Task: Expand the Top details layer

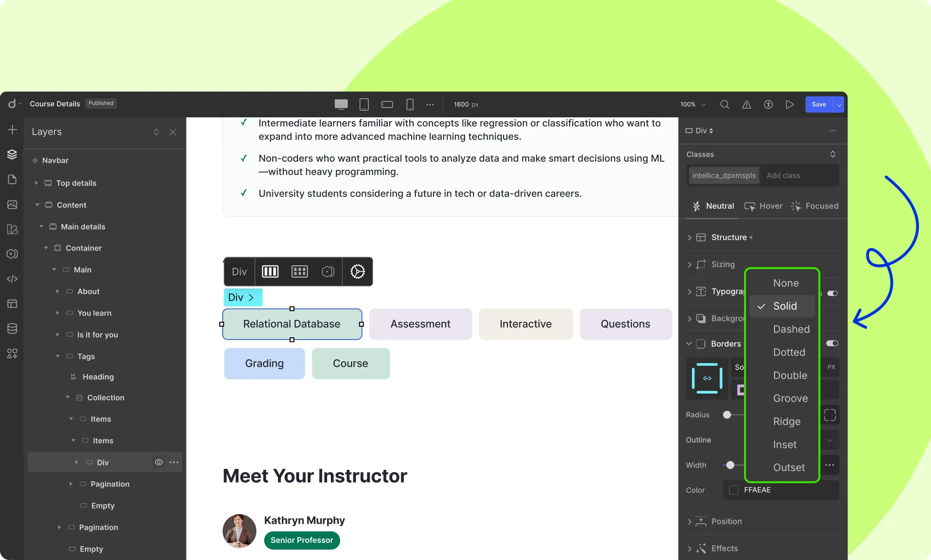Action: coord(36,183)
